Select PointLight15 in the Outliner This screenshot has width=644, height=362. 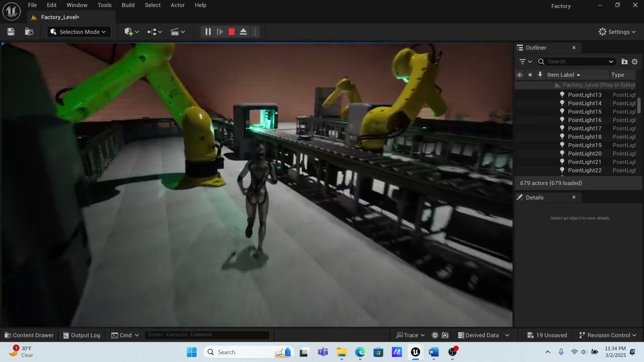click(x=576, y=112)
